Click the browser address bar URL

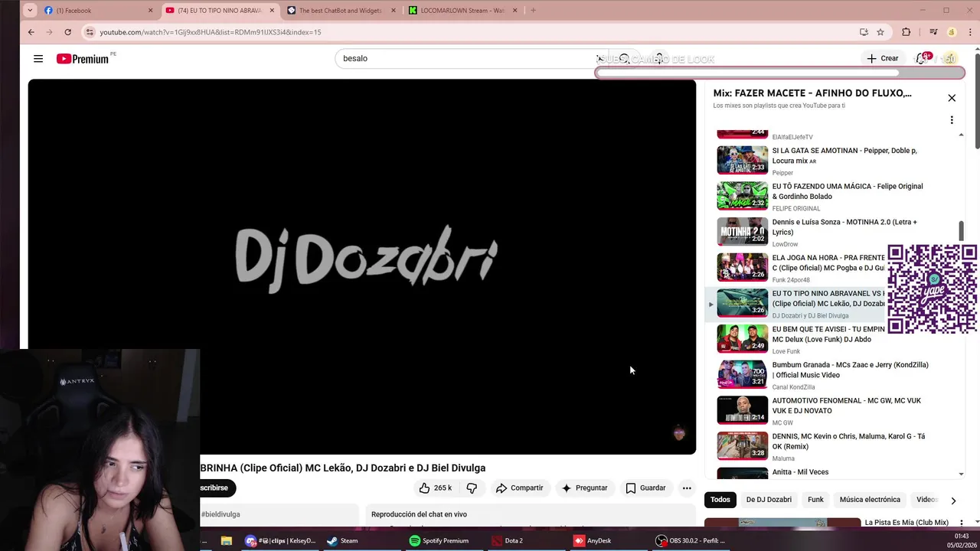pyautogui.click(x=211, y=32)
